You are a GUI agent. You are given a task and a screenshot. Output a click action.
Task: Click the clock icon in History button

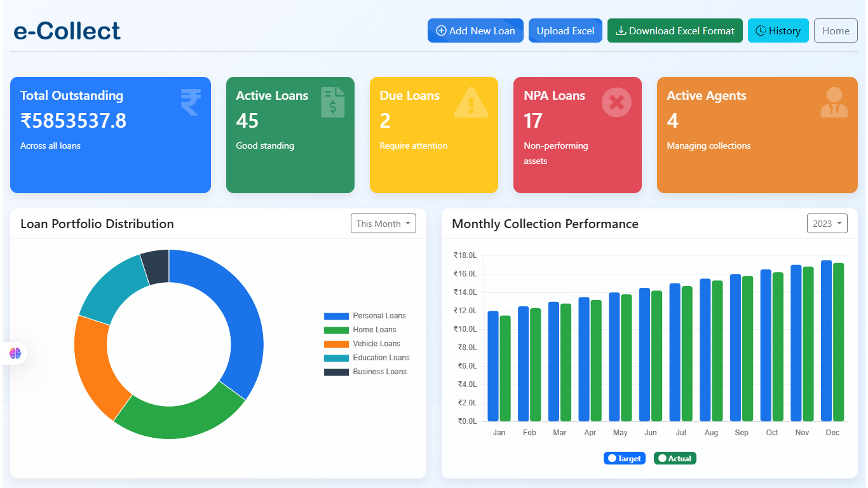(761, 30)
